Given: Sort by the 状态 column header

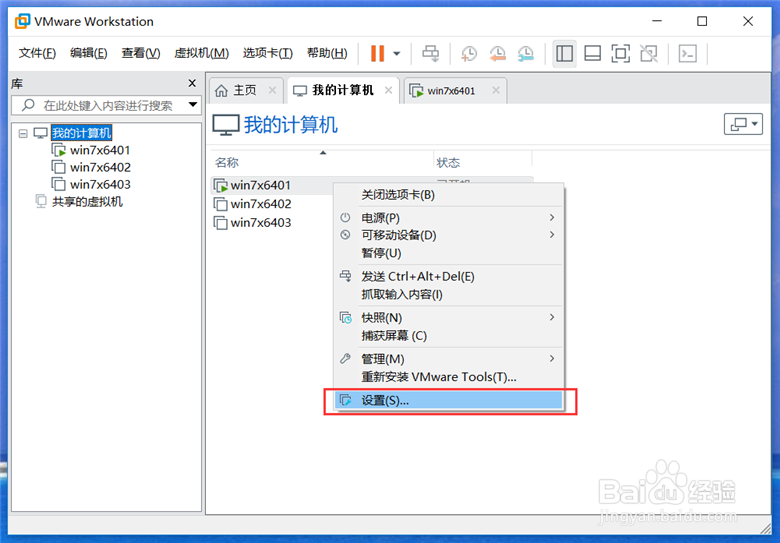Looking at the screenshot, I should coord(448,163).
